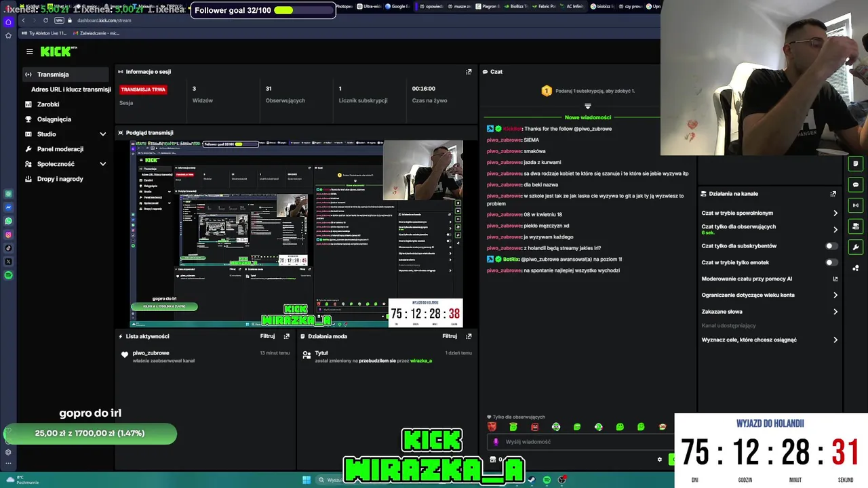Click browser reload icon
Viewport: 868px width, 488px height.
[45, 20]
